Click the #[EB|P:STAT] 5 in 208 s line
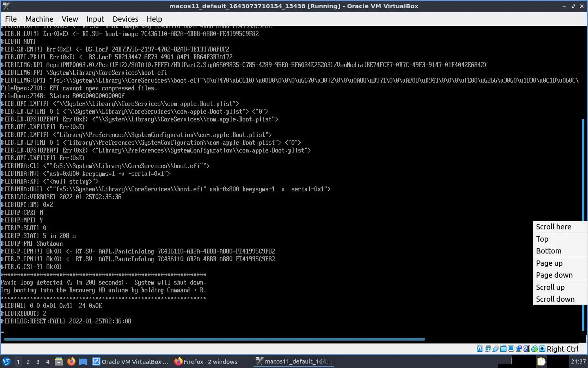This screenshot has height=368, width=588. pyautogui.click(x=38, y=236)
